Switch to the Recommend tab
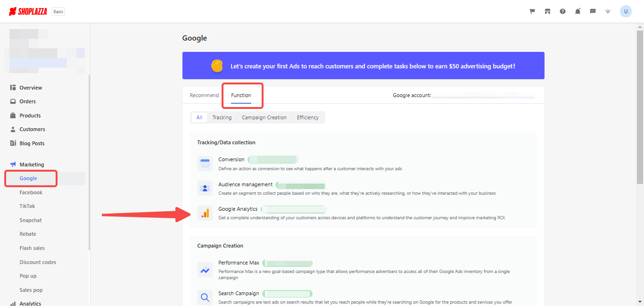This screenshot has height=306, width=644. 204,95
